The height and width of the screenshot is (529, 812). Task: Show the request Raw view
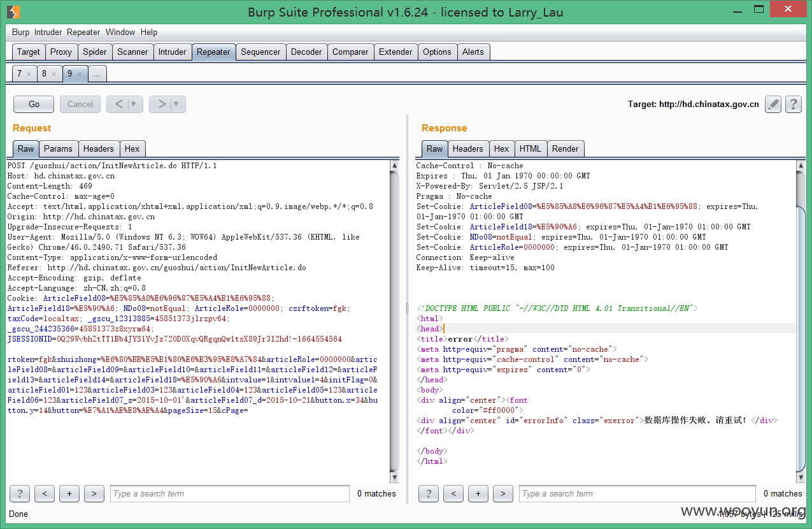click(x=26, y=149)
